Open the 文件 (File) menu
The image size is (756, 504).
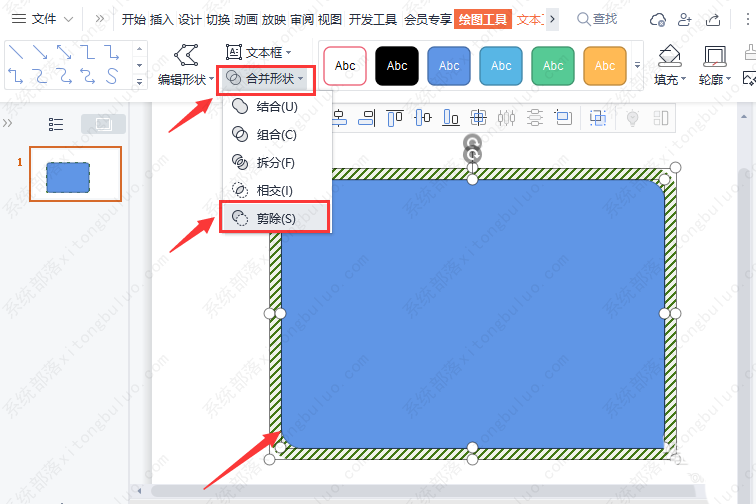click(42, 19)
